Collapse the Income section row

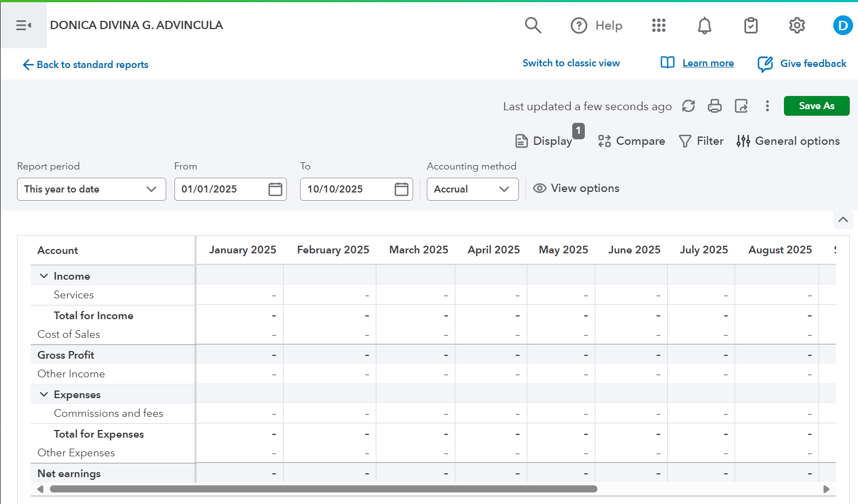tap(44, 276)
